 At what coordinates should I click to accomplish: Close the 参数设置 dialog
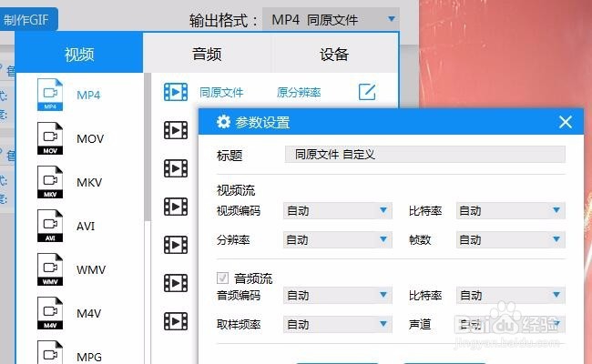click(x=566, y=122)
